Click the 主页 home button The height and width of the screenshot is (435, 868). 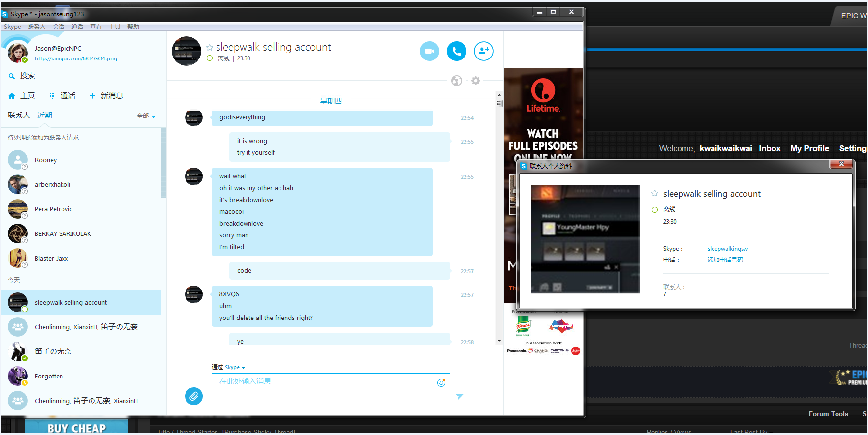[x=22, y=96]
